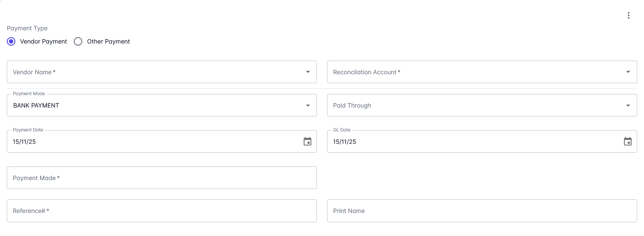Image resolution: width=644 pixels, height=236 pixels.
Task: Focus the Reference# input field
Action: coord(162,211)
